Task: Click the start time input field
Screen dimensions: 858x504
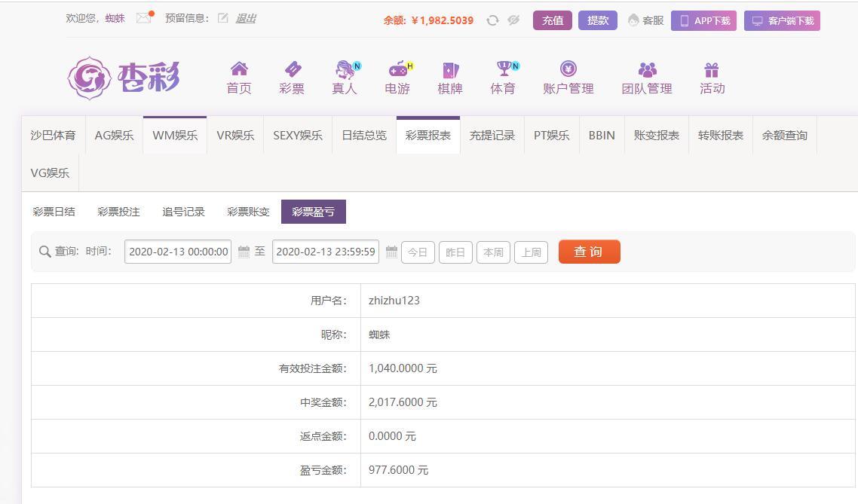Action: 178,252
